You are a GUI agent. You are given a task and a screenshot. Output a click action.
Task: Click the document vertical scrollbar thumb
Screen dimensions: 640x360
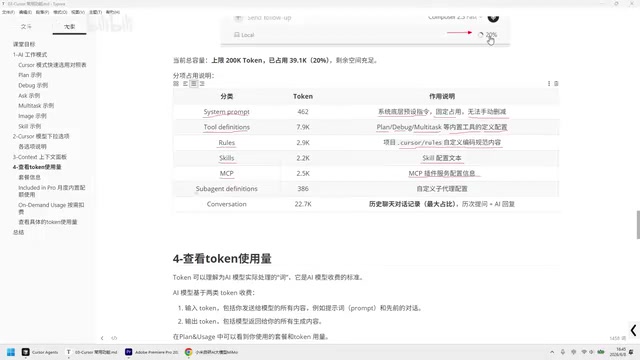point(638,224)
